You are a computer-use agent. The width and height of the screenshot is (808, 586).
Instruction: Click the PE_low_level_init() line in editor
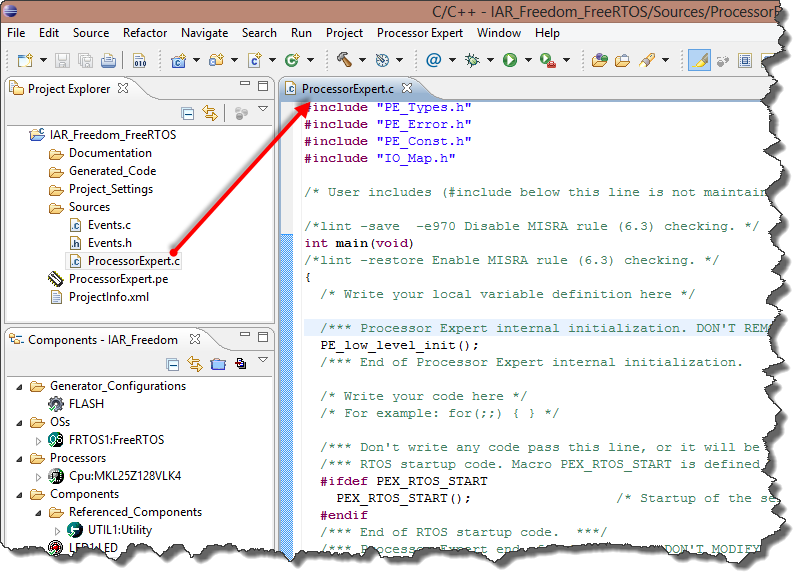(399, 345)
